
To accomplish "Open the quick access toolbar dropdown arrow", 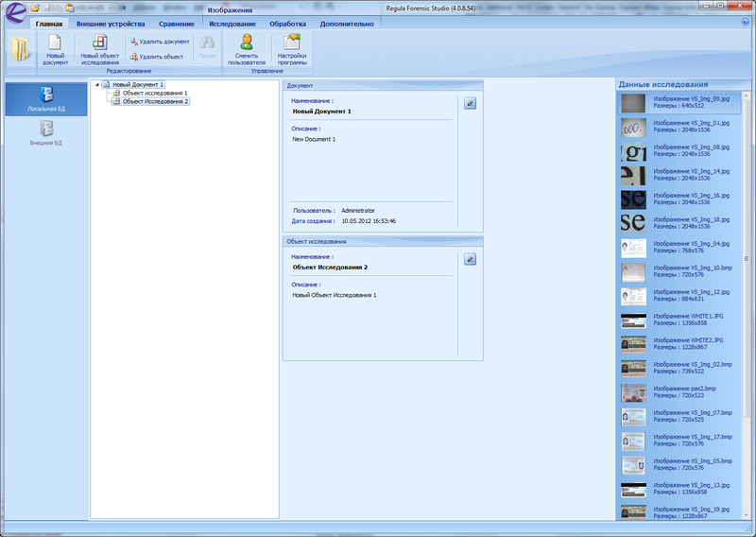I will tap(124, 9).
